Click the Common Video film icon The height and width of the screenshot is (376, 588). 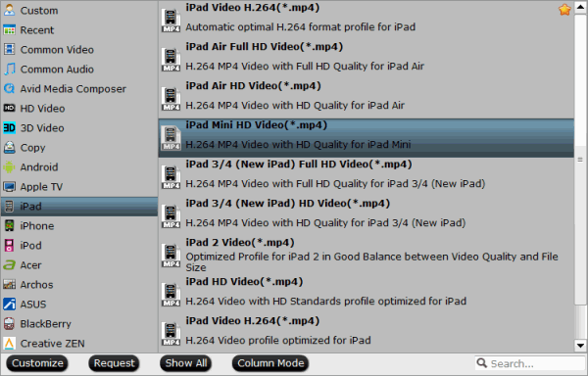point(9,49)
